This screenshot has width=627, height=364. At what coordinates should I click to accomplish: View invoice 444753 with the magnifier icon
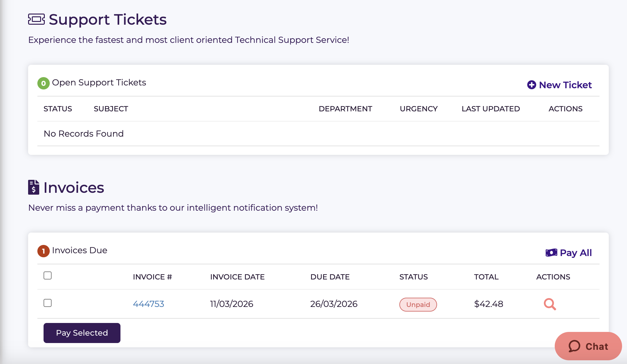tap(550, 304)
